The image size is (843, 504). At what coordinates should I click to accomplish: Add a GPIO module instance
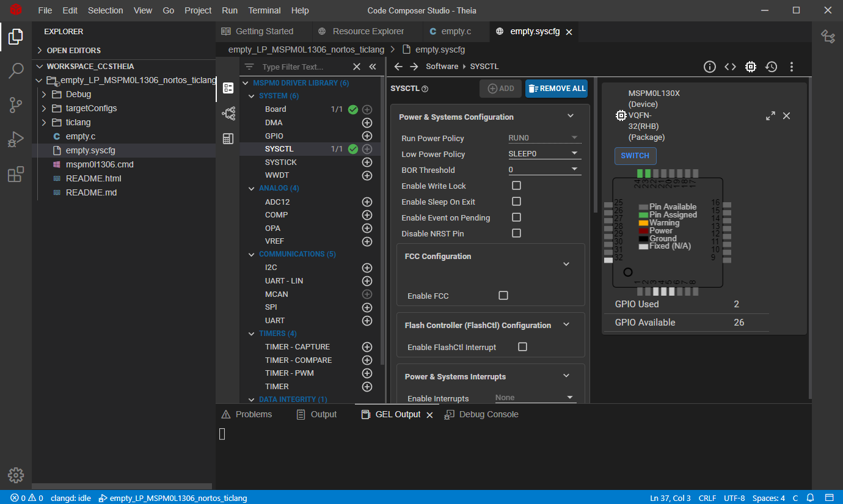367,136
